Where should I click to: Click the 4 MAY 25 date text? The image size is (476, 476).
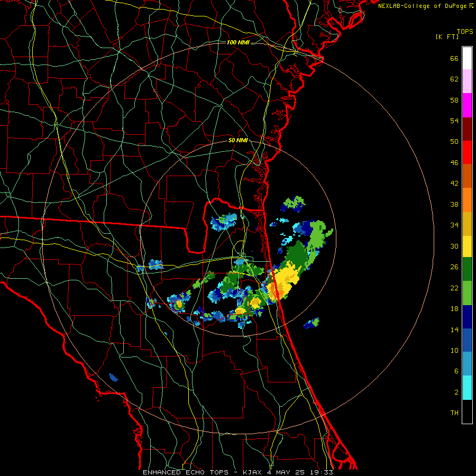coord(286,472)
